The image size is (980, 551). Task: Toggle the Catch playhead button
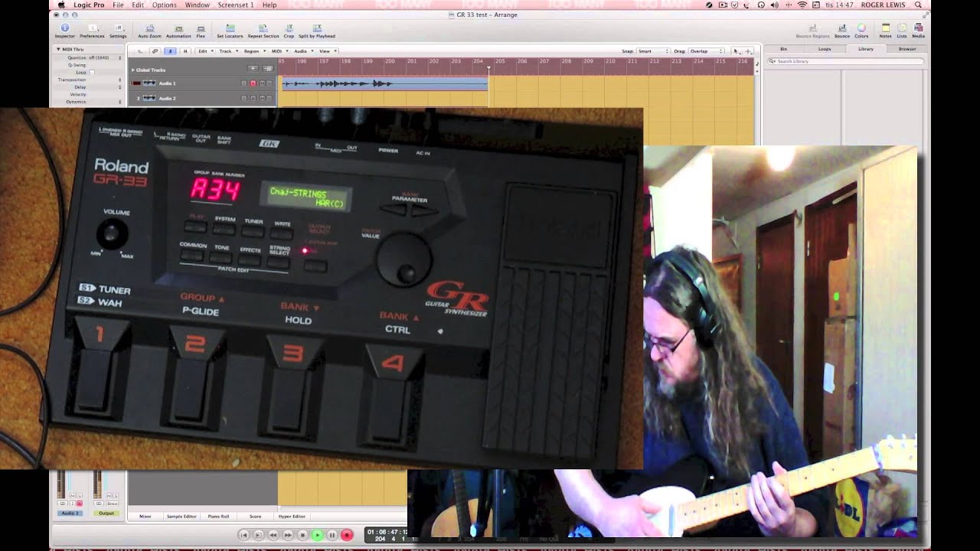[x=170, y=51]
